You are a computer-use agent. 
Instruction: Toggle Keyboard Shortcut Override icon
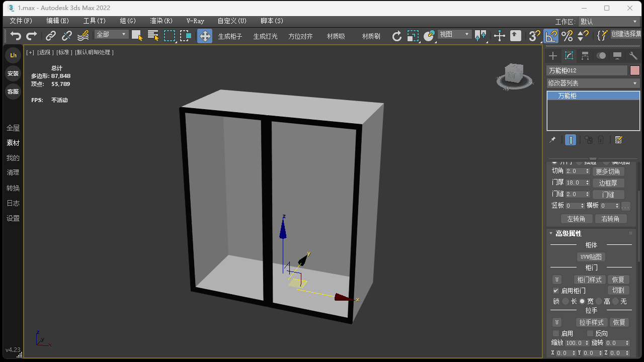[516, 36]
